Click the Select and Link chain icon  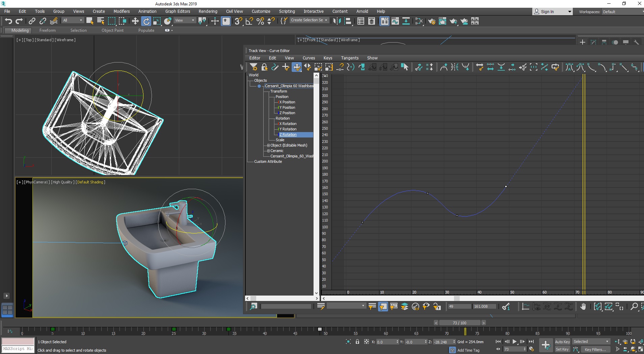(32, 21)
